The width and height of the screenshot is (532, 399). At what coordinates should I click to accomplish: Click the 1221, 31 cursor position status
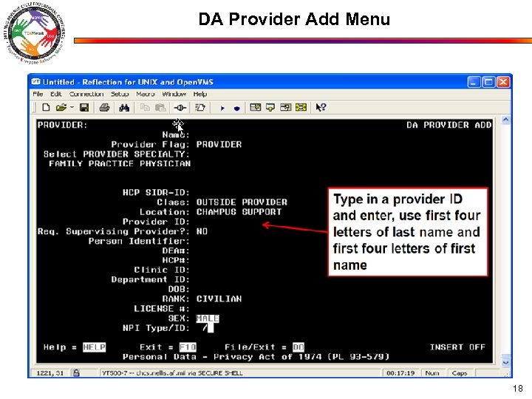[50, 373]
